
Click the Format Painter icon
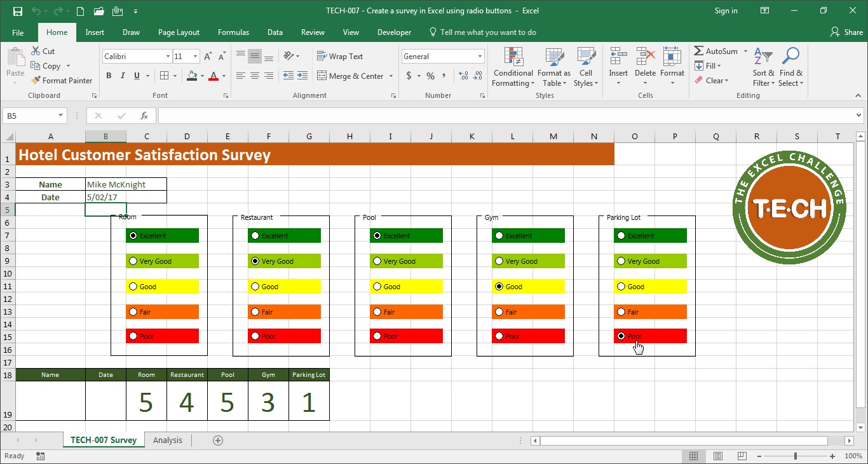pyautogui.click(x=36, y=81)
